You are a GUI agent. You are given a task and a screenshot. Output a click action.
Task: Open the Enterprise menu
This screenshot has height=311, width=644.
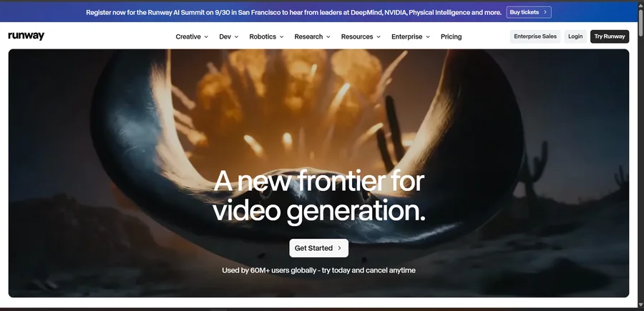tap(410, 36)
